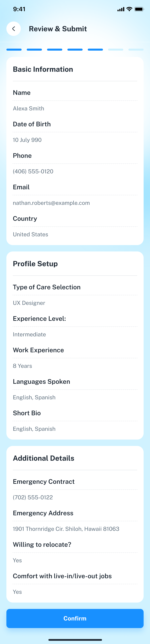150x644 pixels.
Task: Click the Thornridge Cir. emergency address
Action: [x=66, y=529]
